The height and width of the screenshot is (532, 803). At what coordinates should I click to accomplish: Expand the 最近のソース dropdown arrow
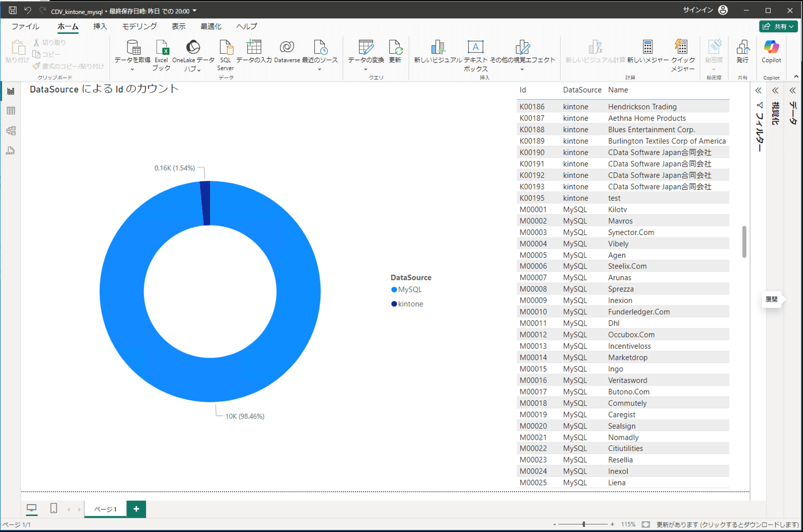pyautogui.click(x=320, y=70)
